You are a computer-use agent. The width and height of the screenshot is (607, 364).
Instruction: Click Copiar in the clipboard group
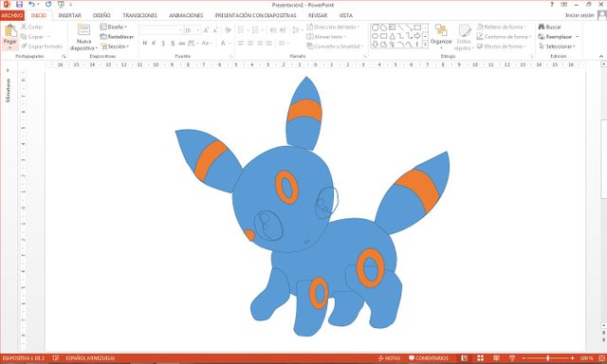pos(32,36)
